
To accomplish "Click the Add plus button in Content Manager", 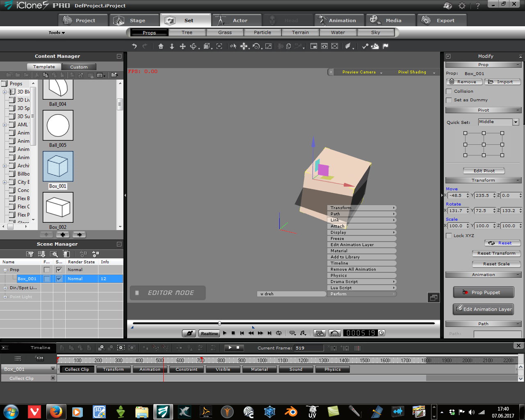I will tap(62, 235).
